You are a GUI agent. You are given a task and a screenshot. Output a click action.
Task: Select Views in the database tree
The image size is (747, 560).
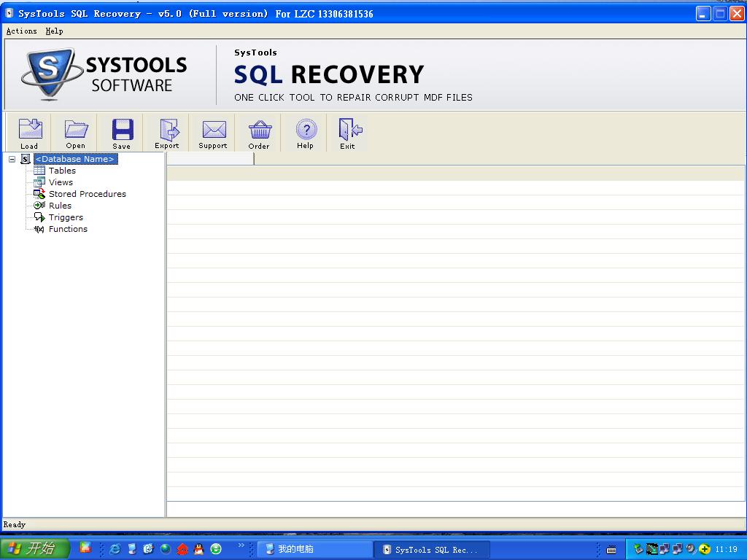click(x=61, y=182)
